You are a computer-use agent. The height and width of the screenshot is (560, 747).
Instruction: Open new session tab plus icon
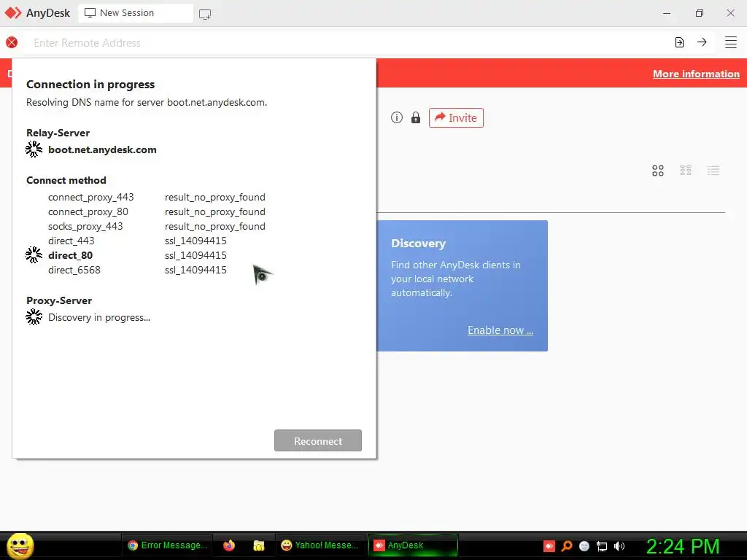click(205, 15)
